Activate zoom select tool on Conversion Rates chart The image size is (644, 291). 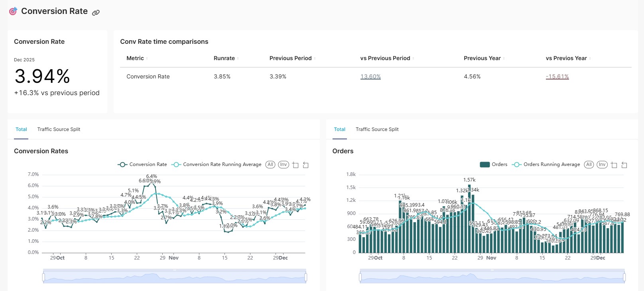tap(295, 165)
